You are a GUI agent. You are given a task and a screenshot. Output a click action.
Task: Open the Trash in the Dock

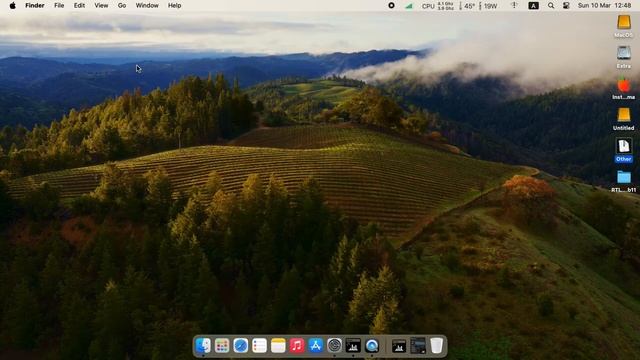coord(436,346)
